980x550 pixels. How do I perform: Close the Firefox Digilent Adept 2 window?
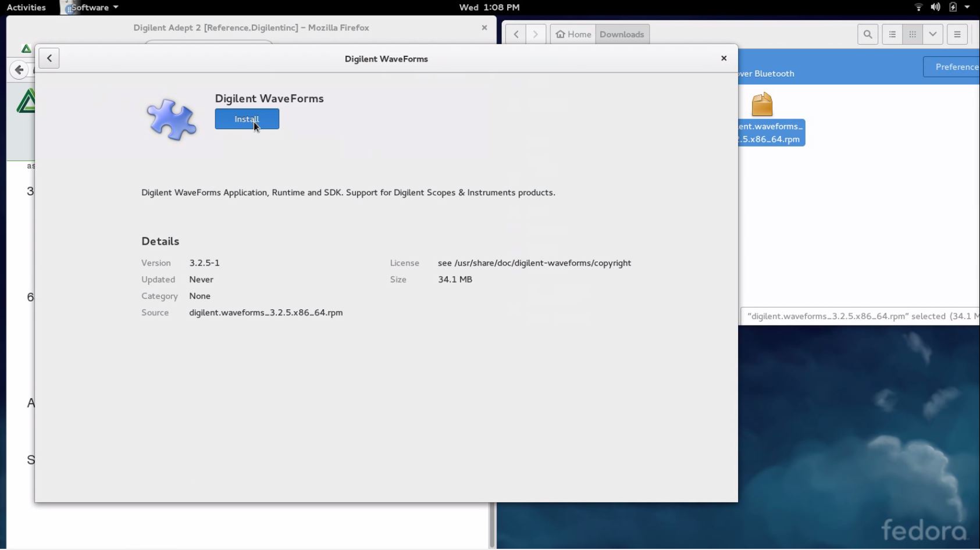pos(484,27)
